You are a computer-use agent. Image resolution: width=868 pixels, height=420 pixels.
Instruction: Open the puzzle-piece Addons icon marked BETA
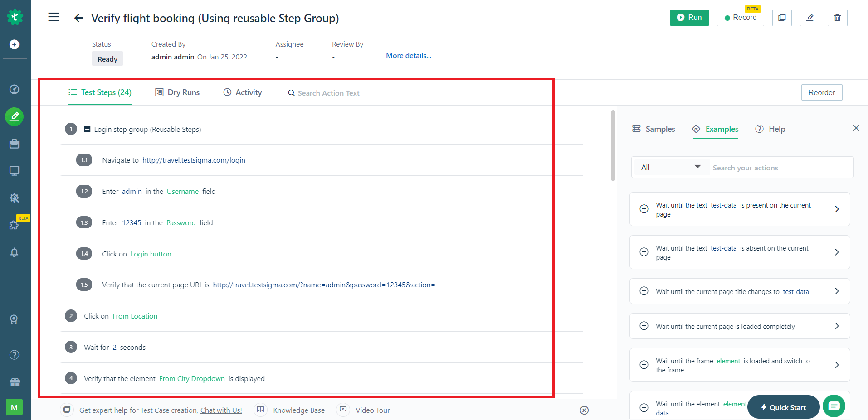point(14,225)
